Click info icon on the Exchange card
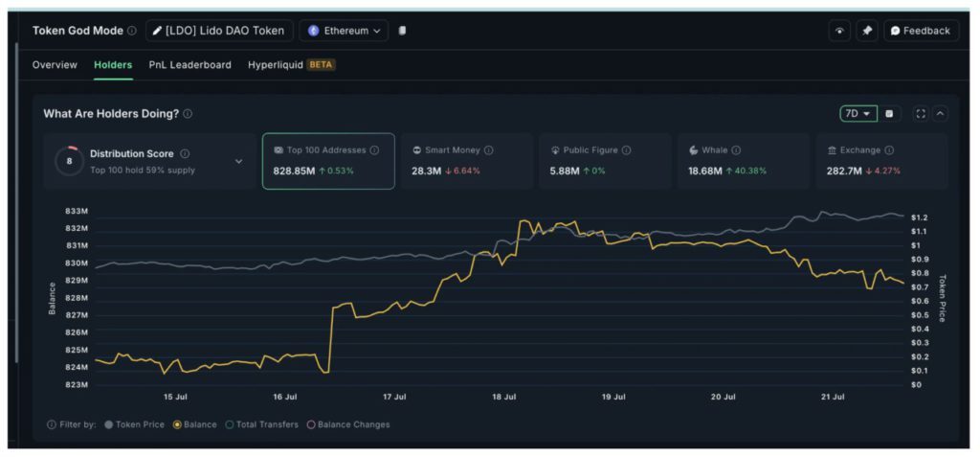This screenshot has width=980, height=457. 889,150
